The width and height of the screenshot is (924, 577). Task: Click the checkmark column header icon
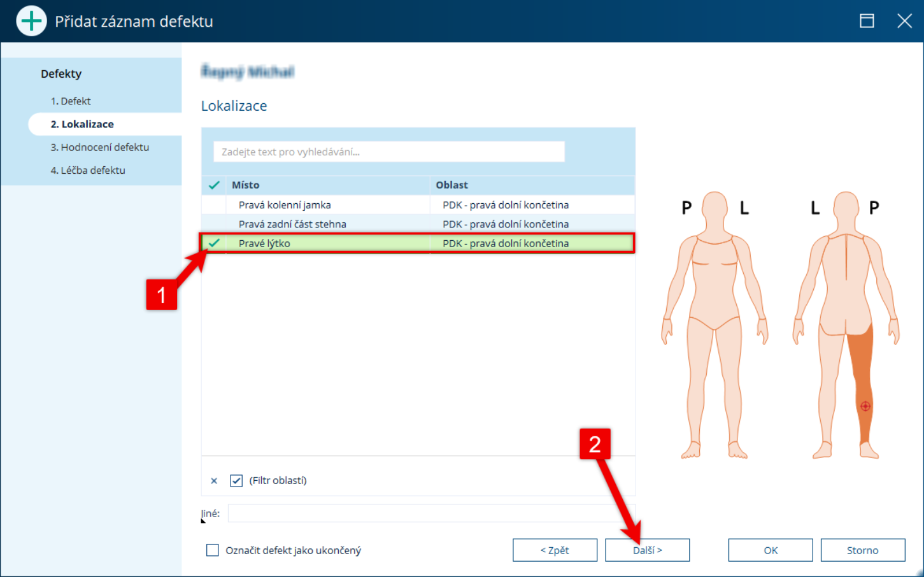pos(214,185)
